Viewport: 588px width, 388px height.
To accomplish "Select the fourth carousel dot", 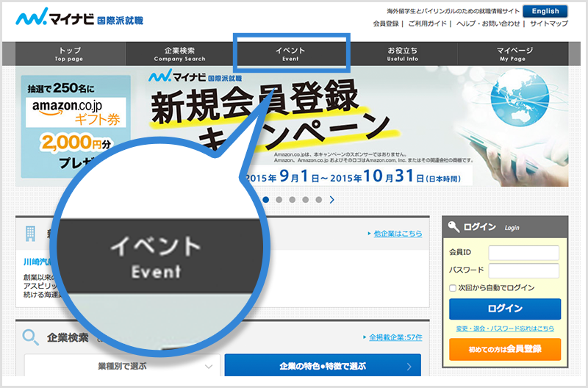I will click(x=306, y=200).
